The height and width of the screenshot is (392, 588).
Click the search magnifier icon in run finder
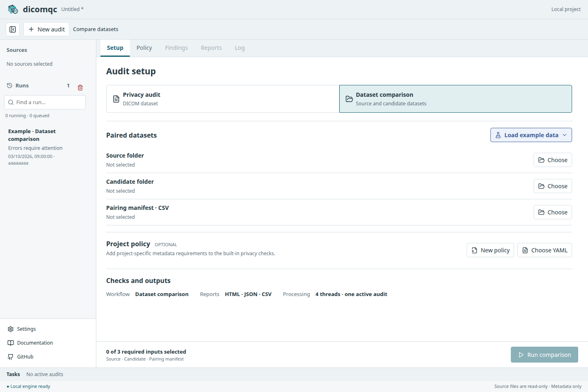pyautogui.click(x=11, y=102)
